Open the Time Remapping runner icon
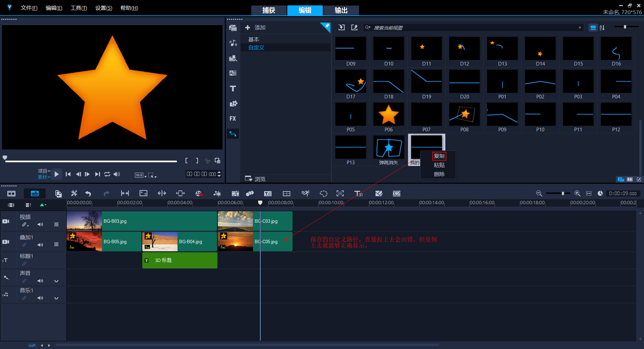Viewport: 644px width, 349px height. pyautogui.click(x=305, y=193)
